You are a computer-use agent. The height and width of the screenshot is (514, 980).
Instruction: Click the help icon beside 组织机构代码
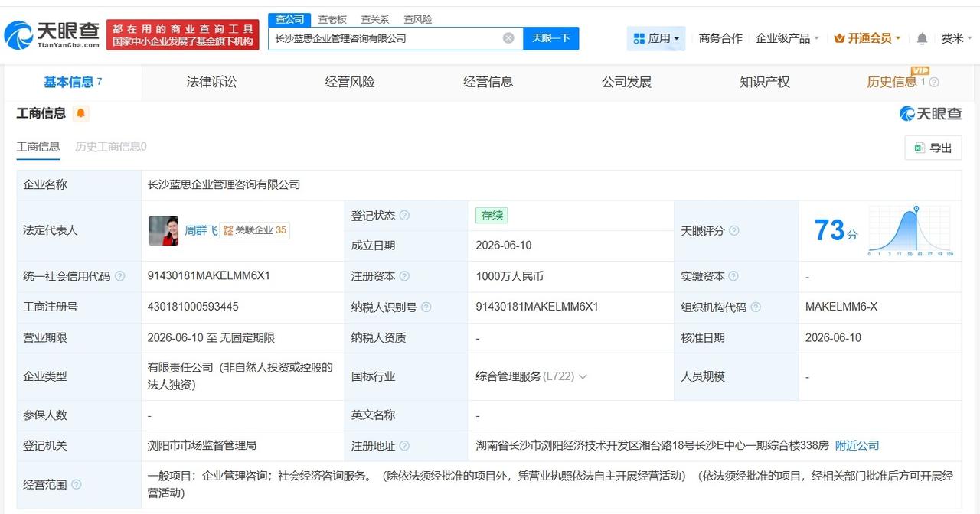point(756,307)
